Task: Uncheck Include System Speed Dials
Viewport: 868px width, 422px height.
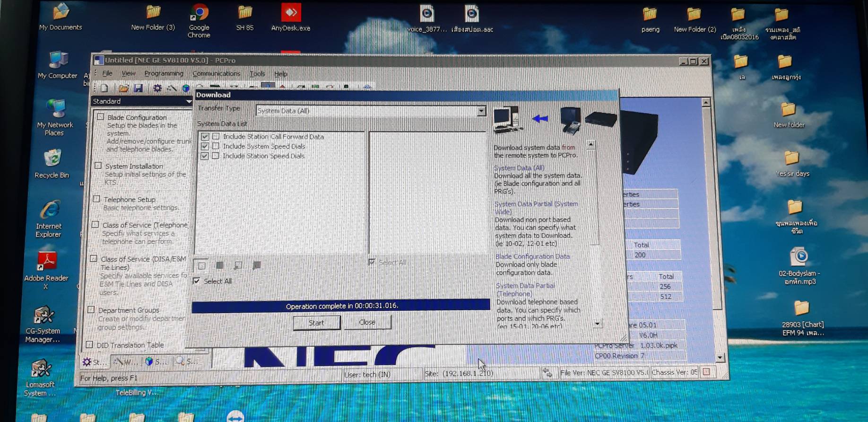Action: coord(205,146)
